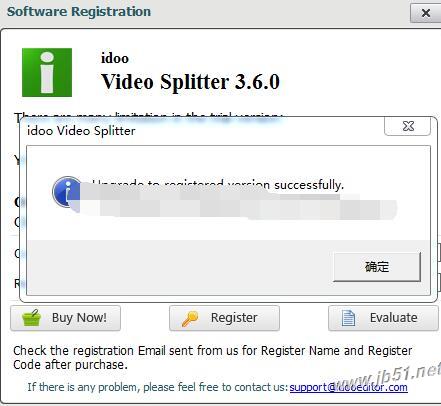This screenshot has height=406, width=441.
Task: Click the 'Check the registration Email' instruction text
Action: click(x=213, y=358)
